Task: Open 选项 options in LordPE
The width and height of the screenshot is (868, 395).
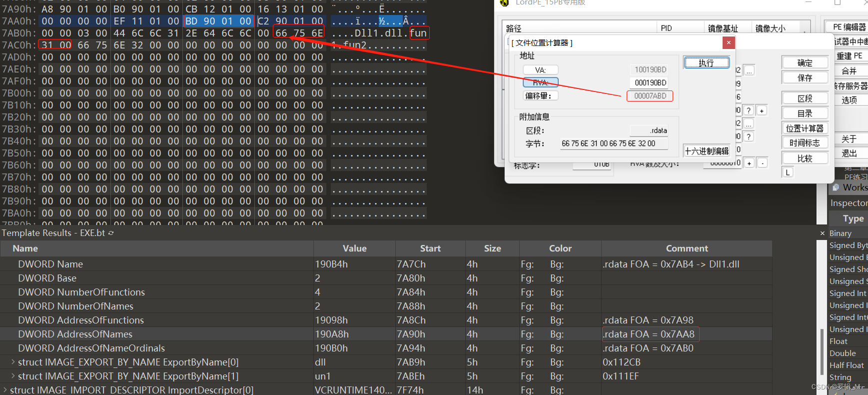Action: tap(850, 100)
